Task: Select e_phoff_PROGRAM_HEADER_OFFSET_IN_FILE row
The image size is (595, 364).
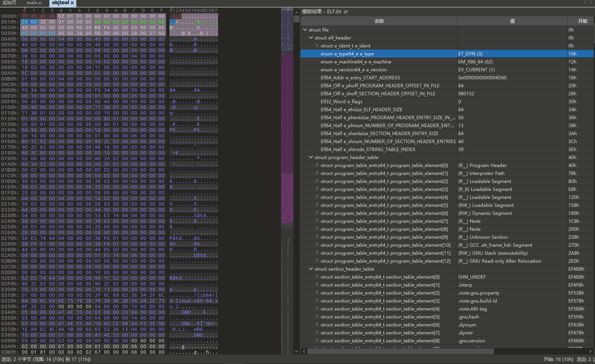Action: [x=447, y=86]
